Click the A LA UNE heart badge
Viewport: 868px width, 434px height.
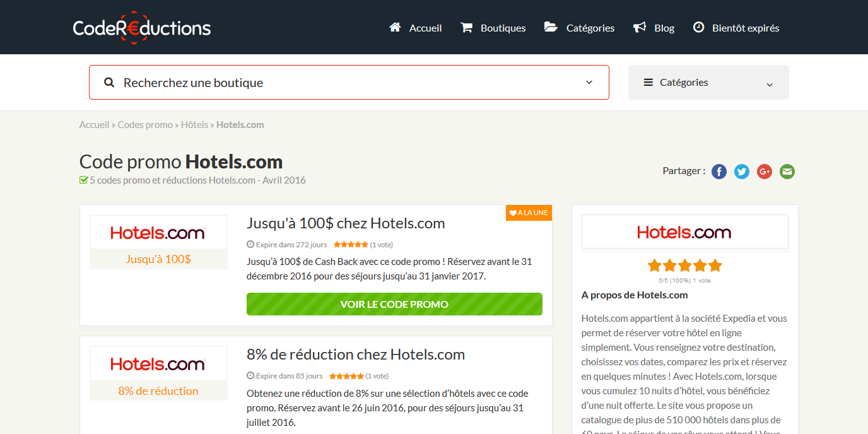(529, 213)
